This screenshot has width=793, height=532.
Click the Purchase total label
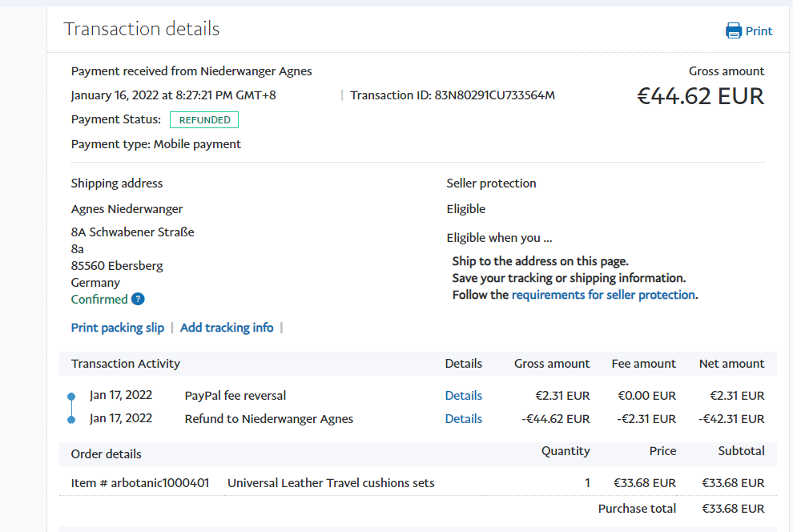[x=637, y=509]
